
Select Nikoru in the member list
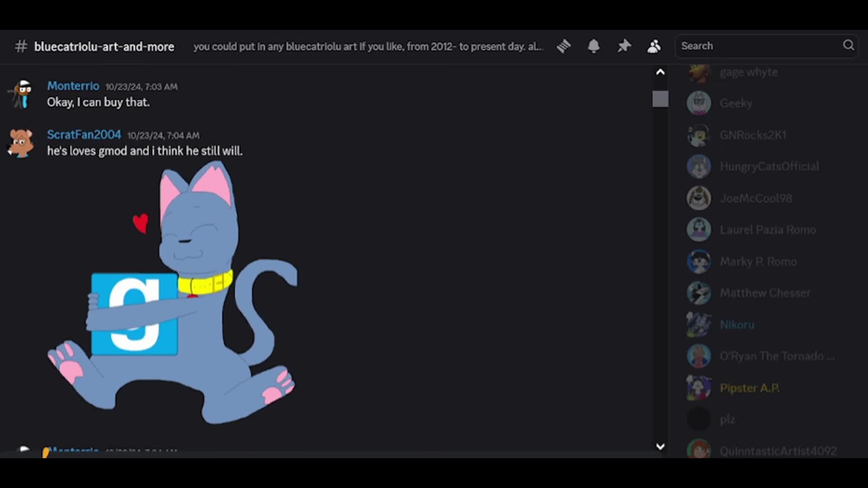click(737, 324)
